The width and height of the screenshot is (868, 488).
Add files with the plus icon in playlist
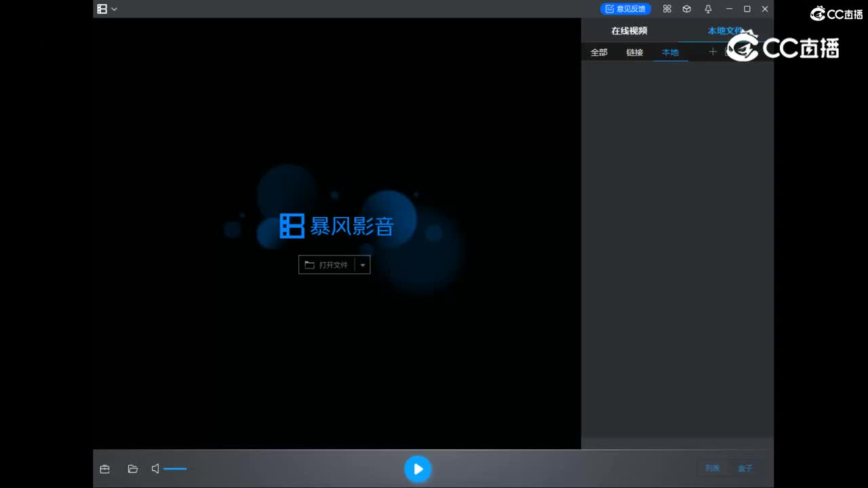712,52
